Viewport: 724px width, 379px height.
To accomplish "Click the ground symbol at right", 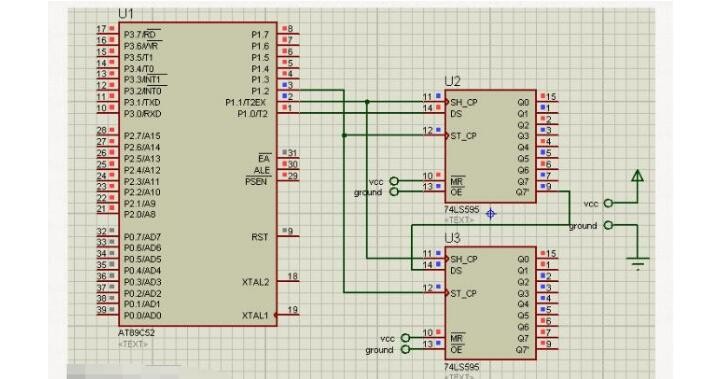I will point(638,263).
